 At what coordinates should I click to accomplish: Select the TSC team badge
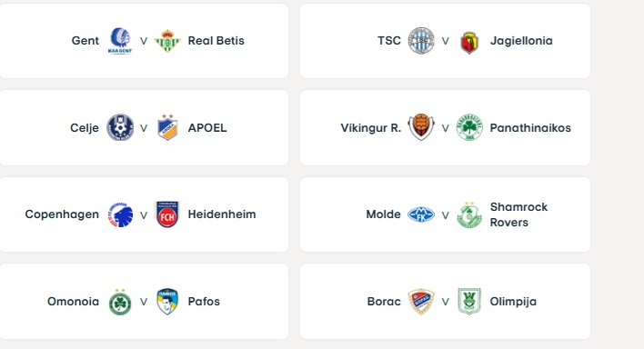coord(421,41)
